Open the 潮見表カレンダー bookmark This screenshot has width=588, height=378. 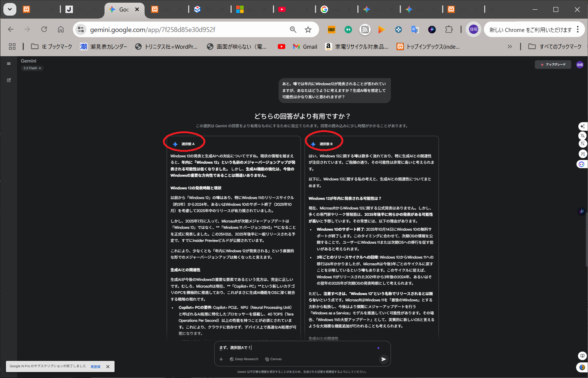[103, 47]
